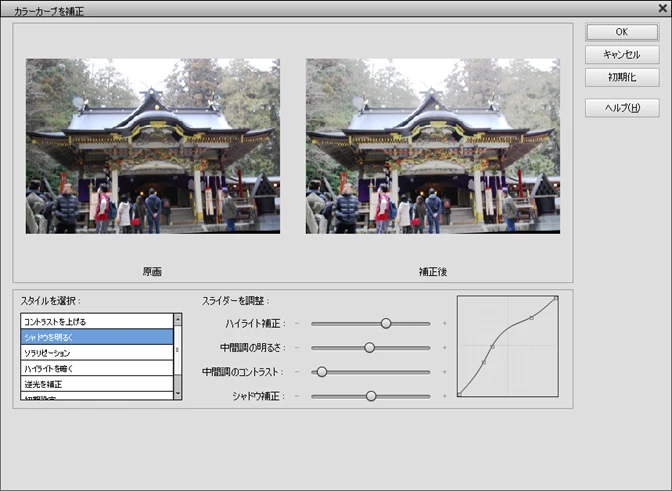This screenshot has width=672, height=491.
Task: Reset settings with 初期化 button
Action: tap(622, 77)
